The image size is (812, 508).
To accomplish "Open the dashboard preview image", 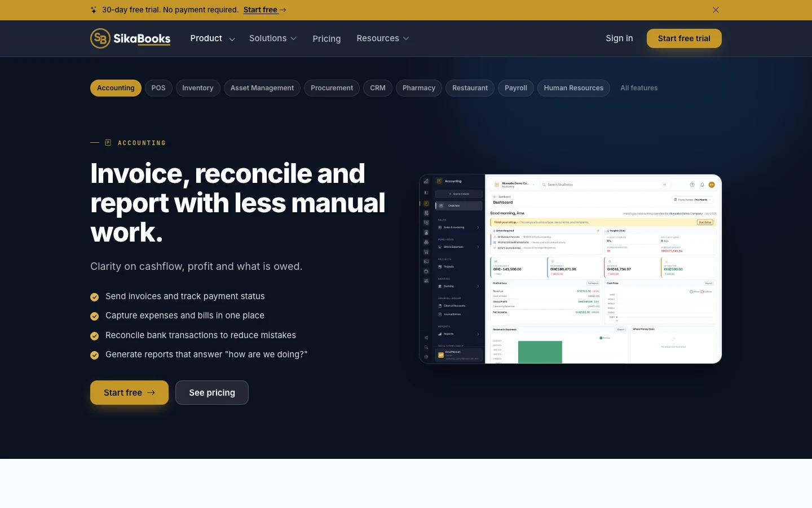I will [570, 269].
